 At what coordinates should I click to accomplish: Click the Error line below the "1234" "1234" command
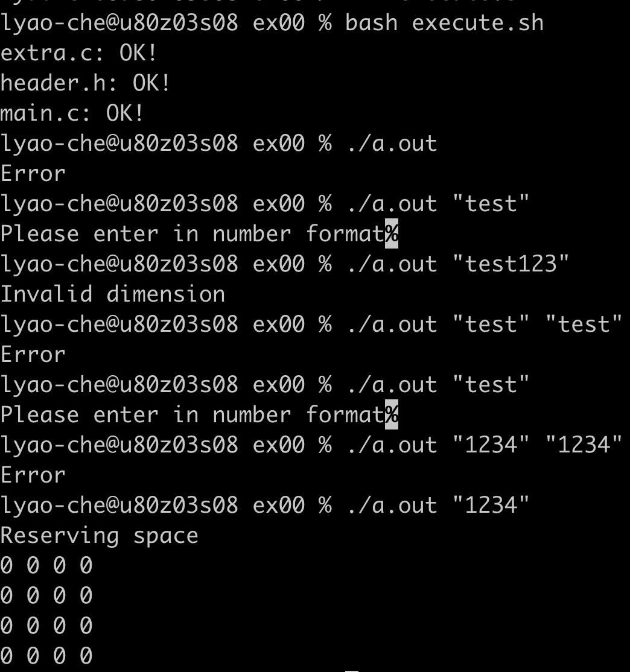coord(33,475)
